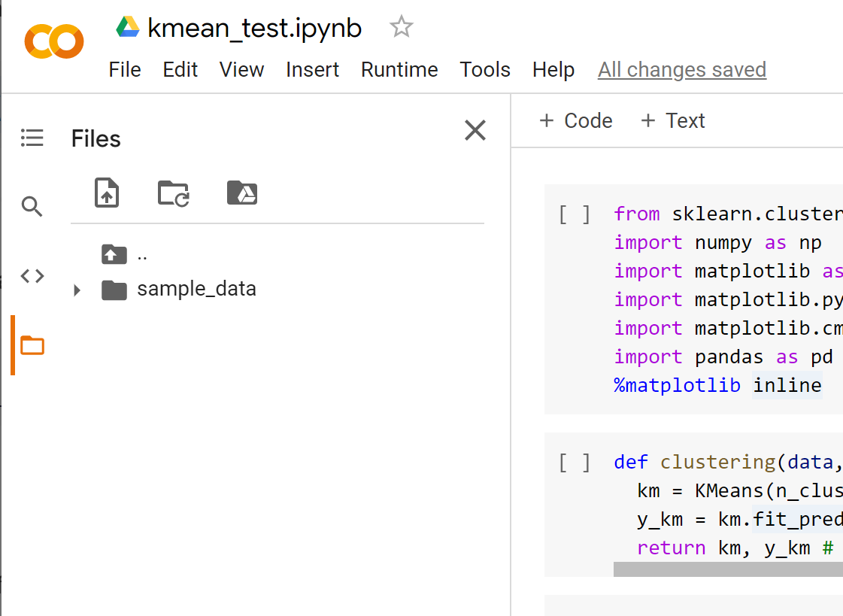Open the File menu

coord(125,70)
